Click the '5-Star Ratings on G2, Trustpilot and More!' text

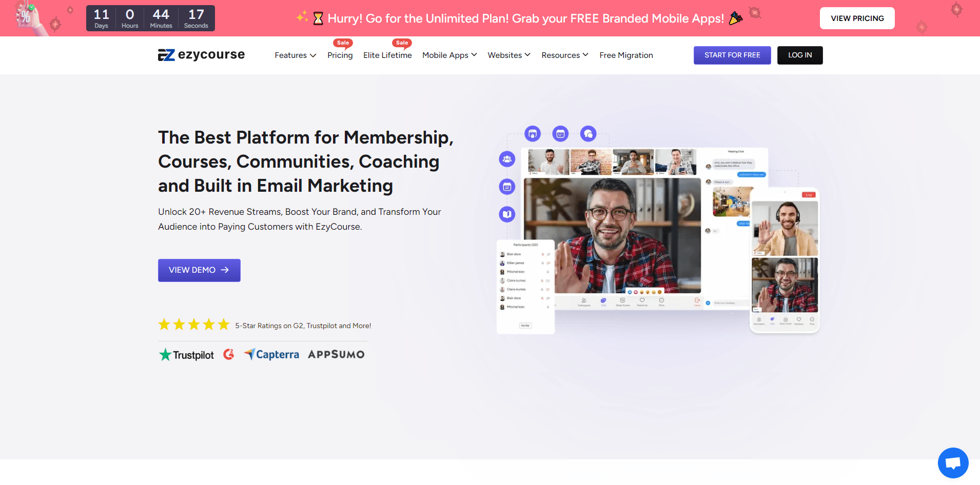coord(303,326)
